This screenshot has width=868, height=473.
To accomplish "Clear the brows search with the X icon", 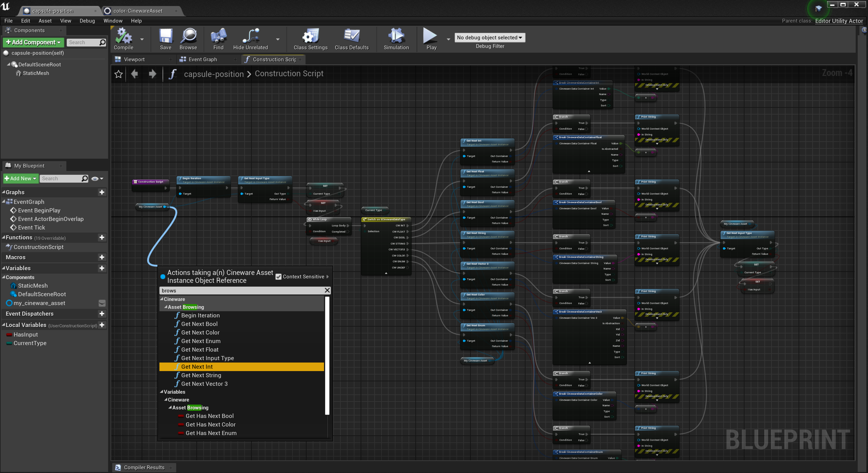I will click(x=327, y=290).
